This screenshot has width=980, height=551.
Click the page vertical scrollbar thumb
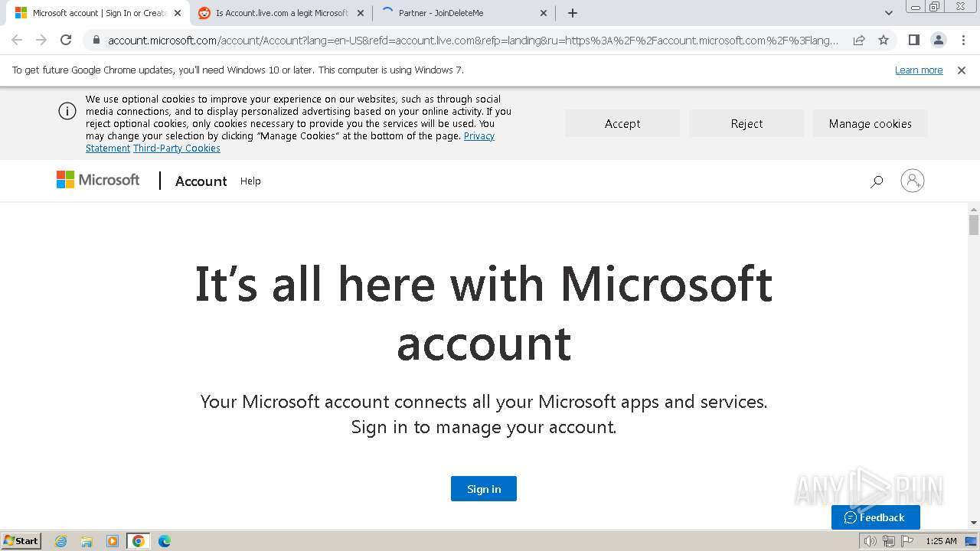[974, 225]
